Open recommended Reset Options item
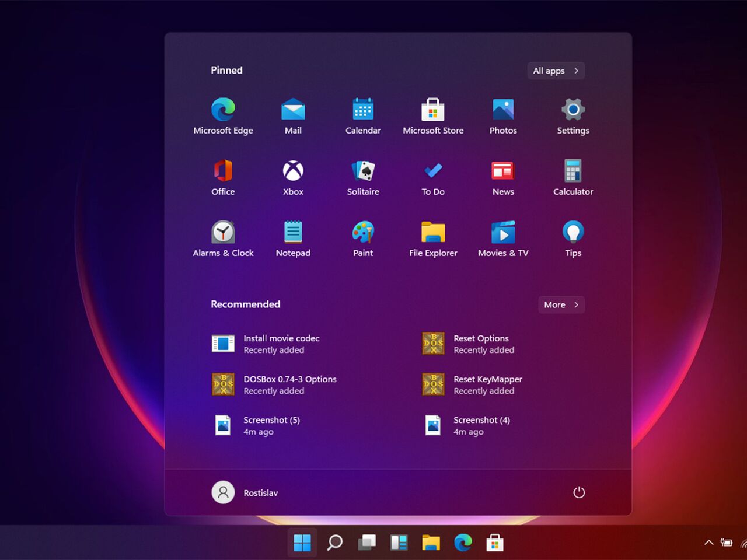Viewport: 747px width, 560px height. pos(468,344)
